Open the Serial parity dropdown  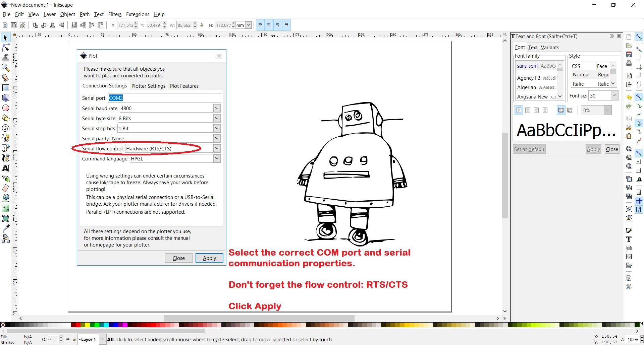(x=217, y=138)
